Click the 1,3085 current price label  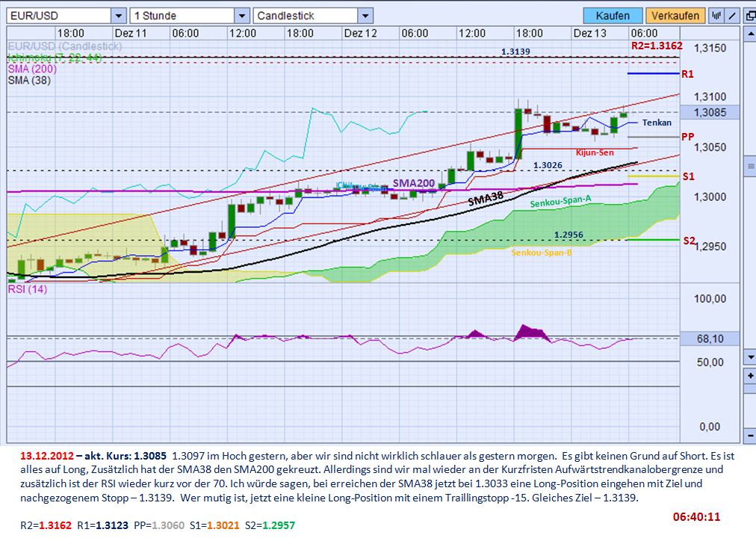pos(710,112)
